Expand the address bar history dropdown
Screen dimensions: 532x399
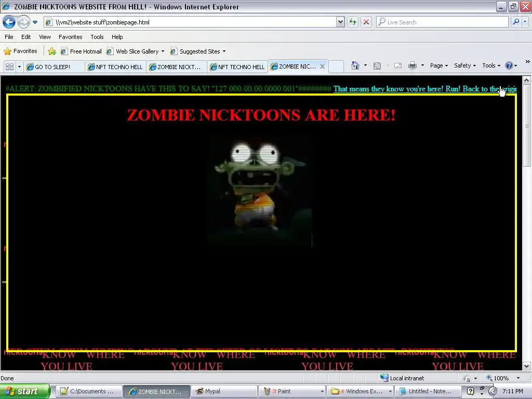point(340,22)
